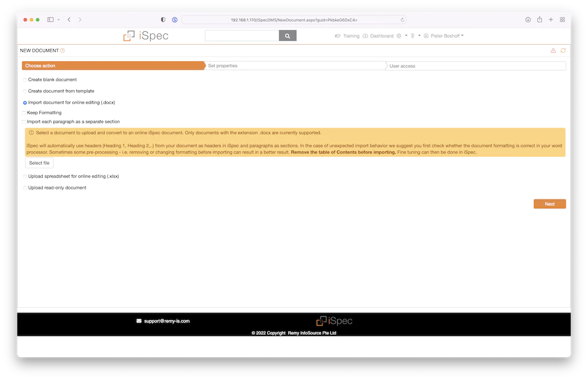588x380 pixels.
Task: Open the Pieter Boshoff user menu
Action: point(447,36)
